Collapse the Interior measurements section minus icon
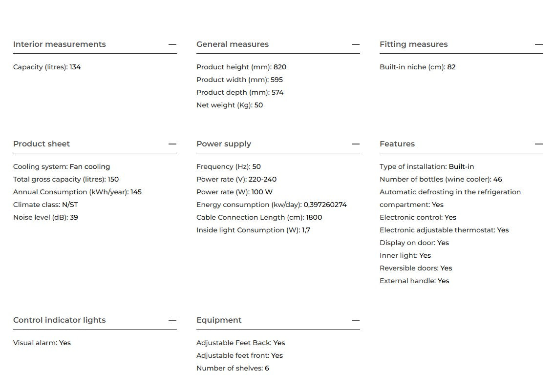 point(172,44)
